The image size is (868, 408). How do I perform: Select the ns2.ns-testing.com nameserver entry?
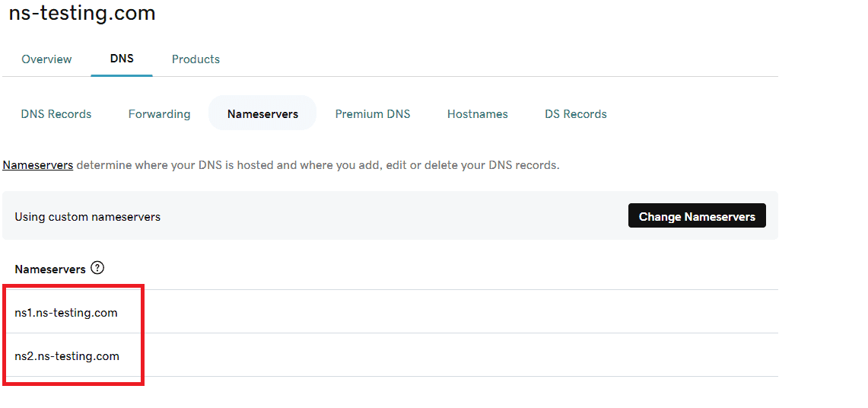pyautogui.click(x=67, y=356)
